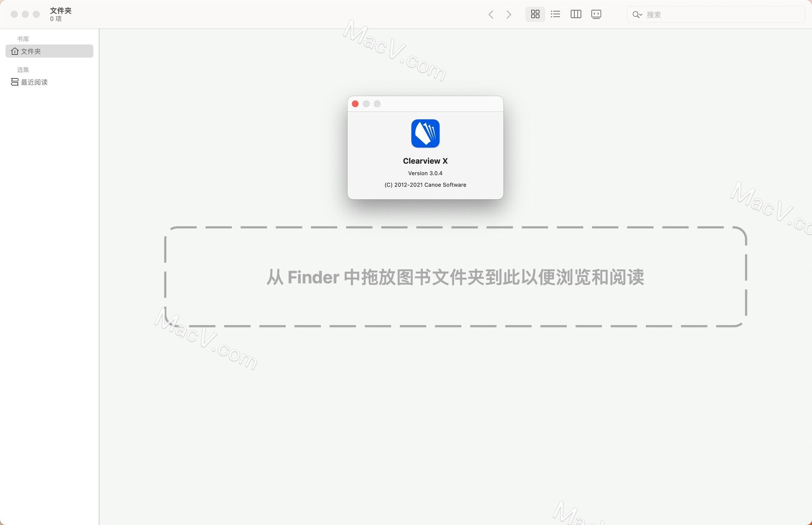The image size is (812, 525).
Task: Click the Finder drag-and-drop instruction text
Action: pos(455,278)
